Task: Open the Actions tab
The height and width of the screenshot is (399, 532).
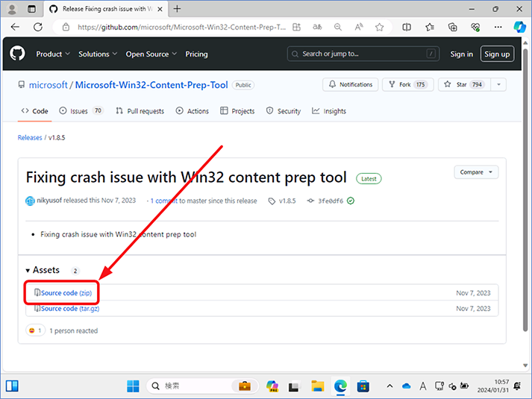Action: [192, 111]
